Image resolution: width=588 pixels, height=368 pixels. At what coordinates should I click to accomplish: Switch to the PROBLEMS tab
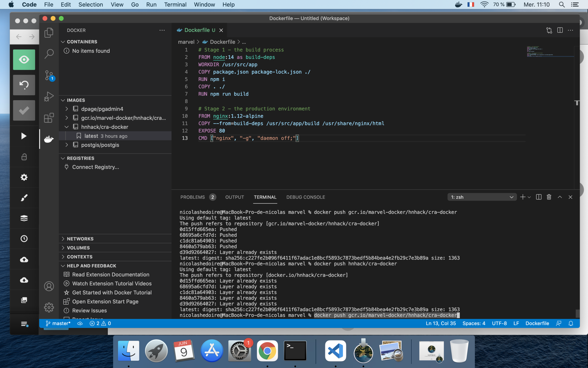click(192, 197)
